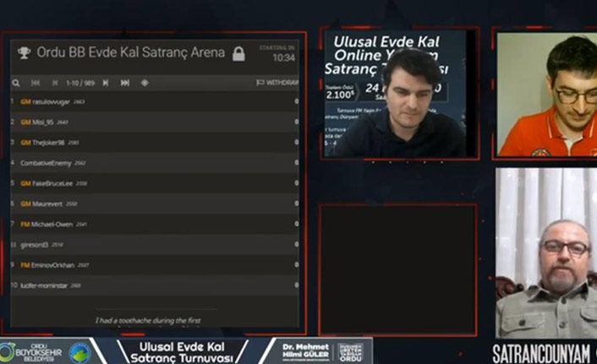Select player Thejoker98 row
597x364 pixels.
coord(155,143)
